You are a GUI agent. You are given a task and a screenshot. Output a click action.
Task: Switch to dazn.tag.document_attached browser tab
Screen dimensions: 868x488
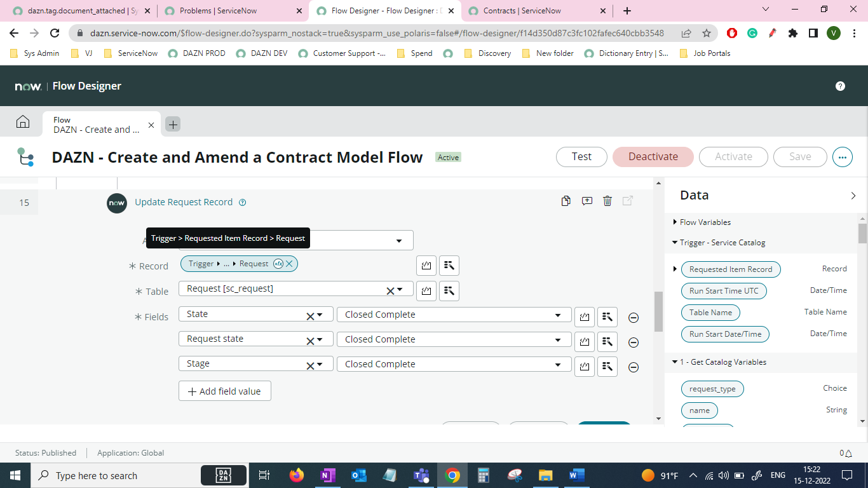(x=80, y=11)
